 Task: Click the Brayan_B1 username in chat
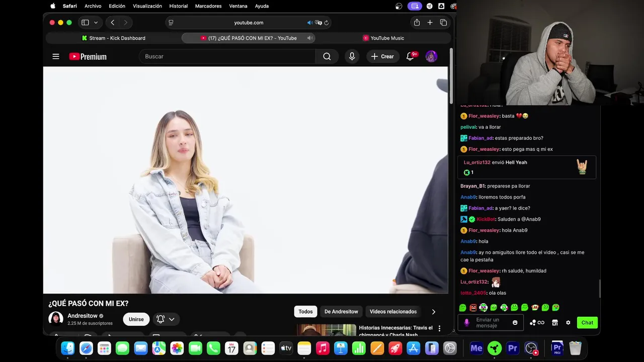(x=472, y=186)
